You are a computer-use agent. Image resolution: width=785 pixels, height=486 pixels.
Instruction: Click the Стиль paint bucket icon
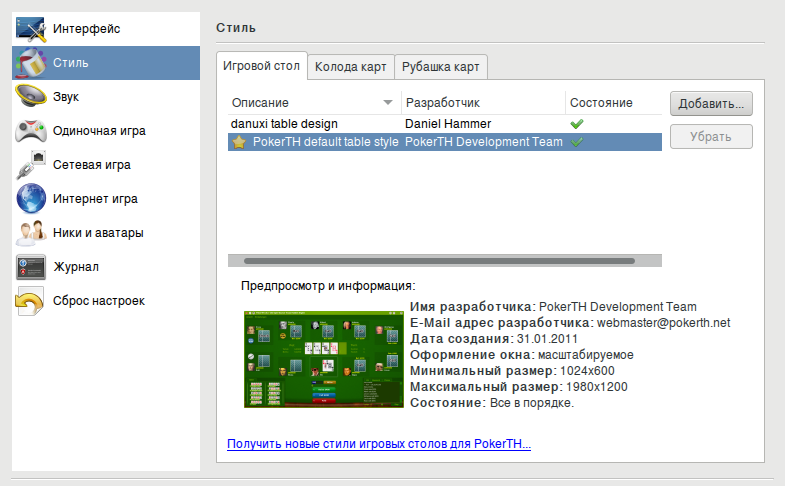31,63
